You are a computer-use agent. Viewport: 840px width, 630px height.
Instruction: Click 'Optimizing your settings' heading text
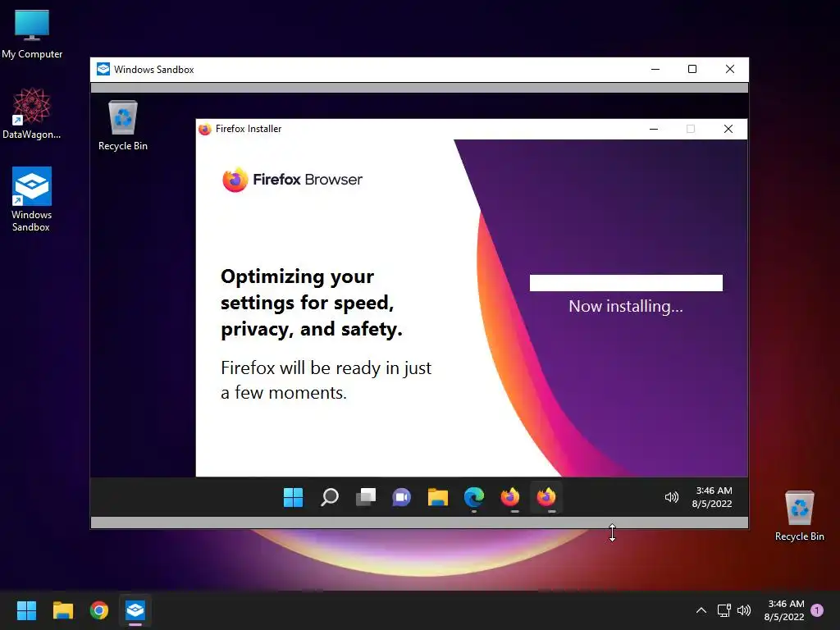311,303
